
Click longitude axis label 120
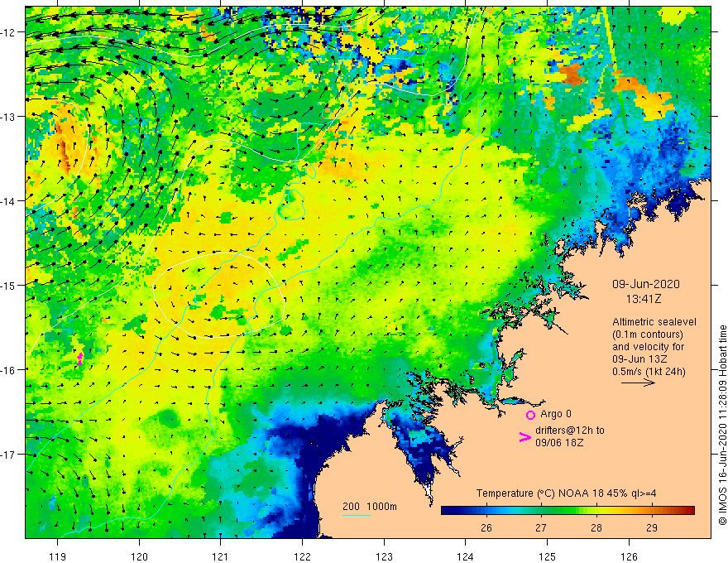(139, 556)
